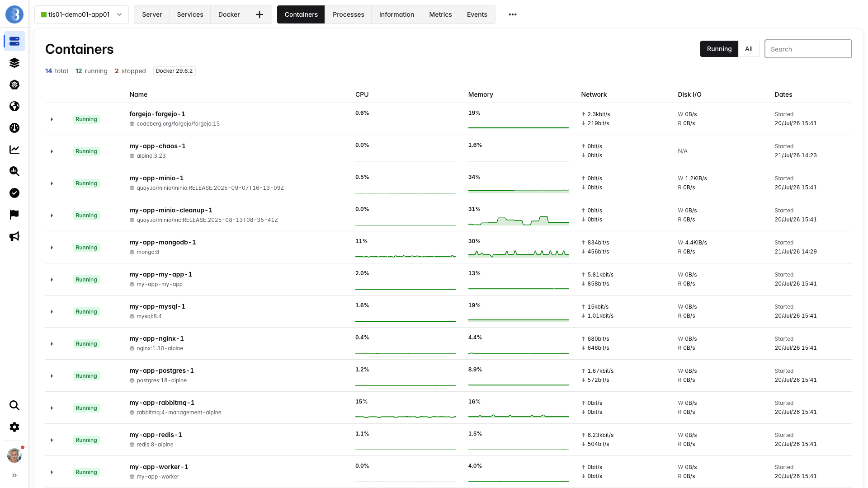Viewport: 868px width, 488px height.
Task: Open the Processes tab
Action: [348, 14]
